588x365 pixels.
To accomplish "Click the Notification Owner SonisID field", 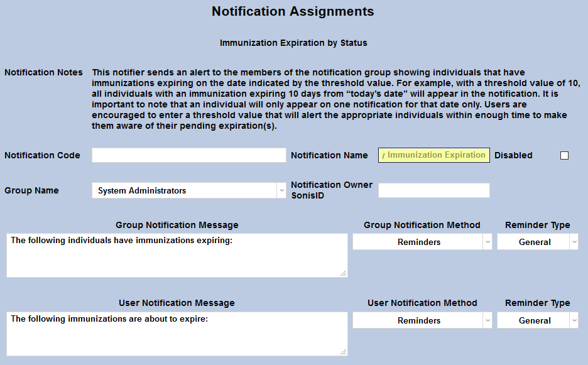I will click(x=433, y=190).
